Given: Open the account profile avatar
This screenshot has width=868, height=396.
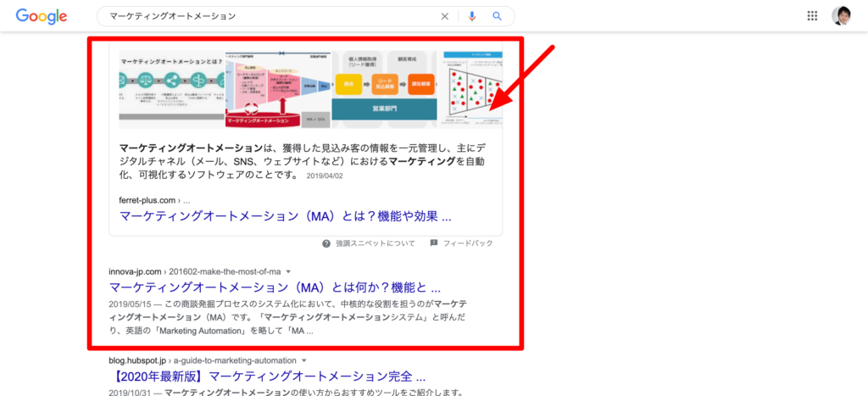Looking at the screenshot, I should coord(841,16).
